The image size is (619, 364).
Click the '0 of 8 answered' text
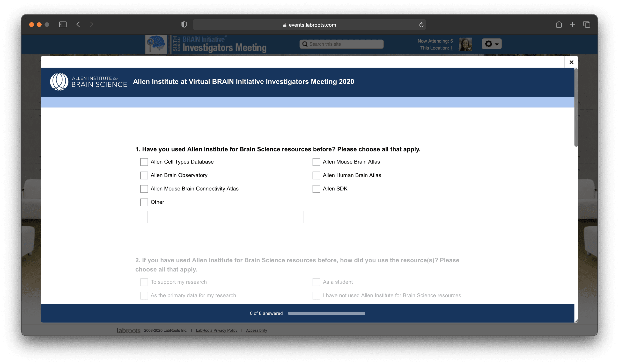coord(266,313)
